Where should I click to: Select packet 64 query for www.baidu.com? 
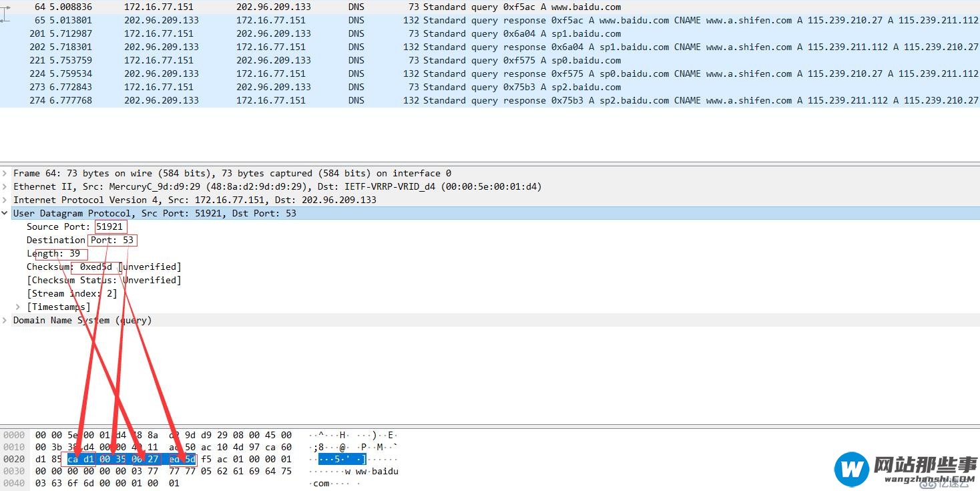click(x=490, y=7)
